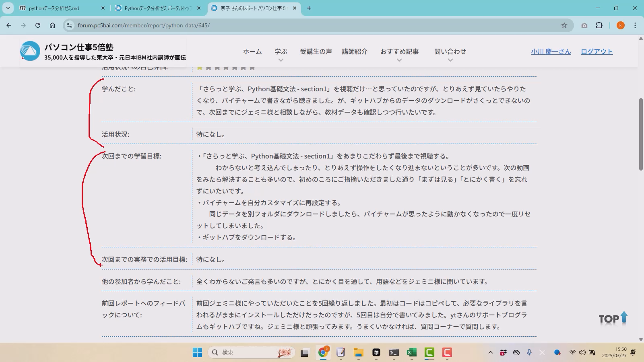644x362 pixels.
Task: Go to the browser home page
Action: click(52, 25)
